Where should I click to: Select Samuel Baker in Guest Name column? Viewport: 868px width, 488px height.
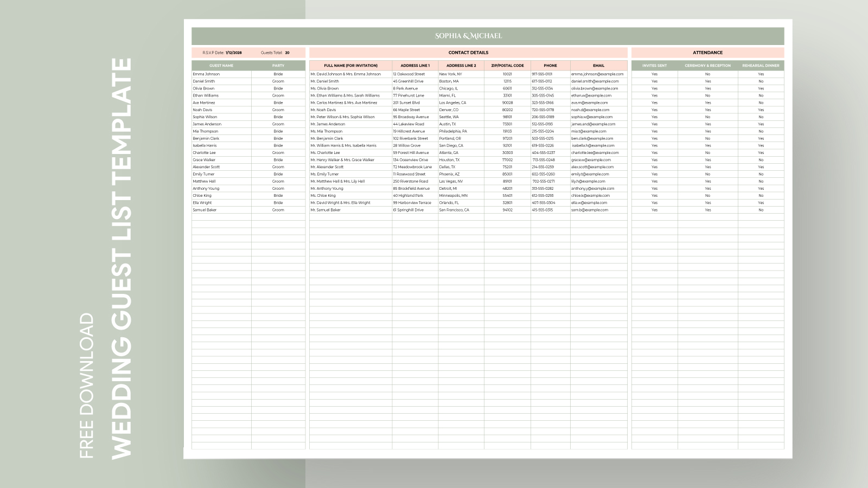pyautogui.click(x=205, y=210)
